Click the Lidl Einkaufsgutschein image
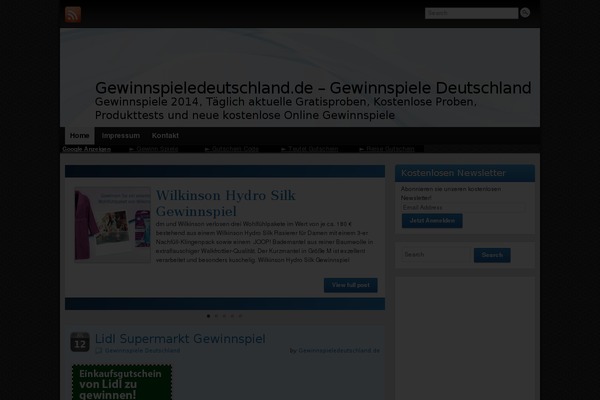 click(x=122, y=382)
